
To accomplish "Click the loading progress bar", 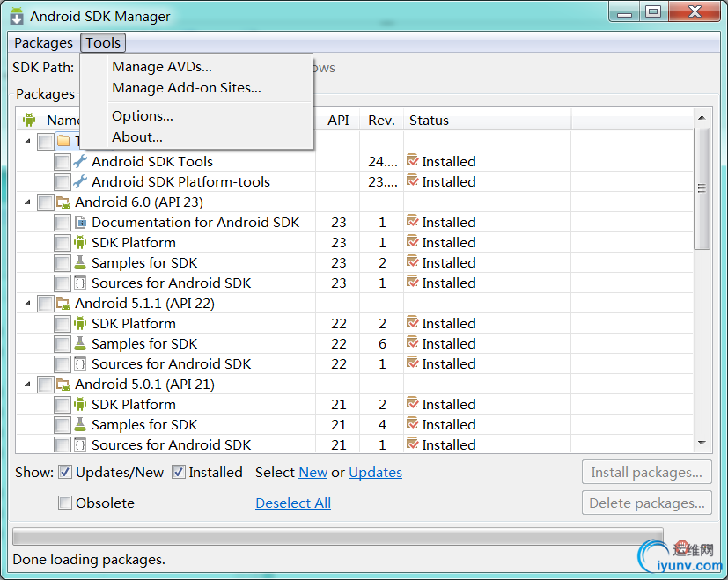I will [337, 537].
